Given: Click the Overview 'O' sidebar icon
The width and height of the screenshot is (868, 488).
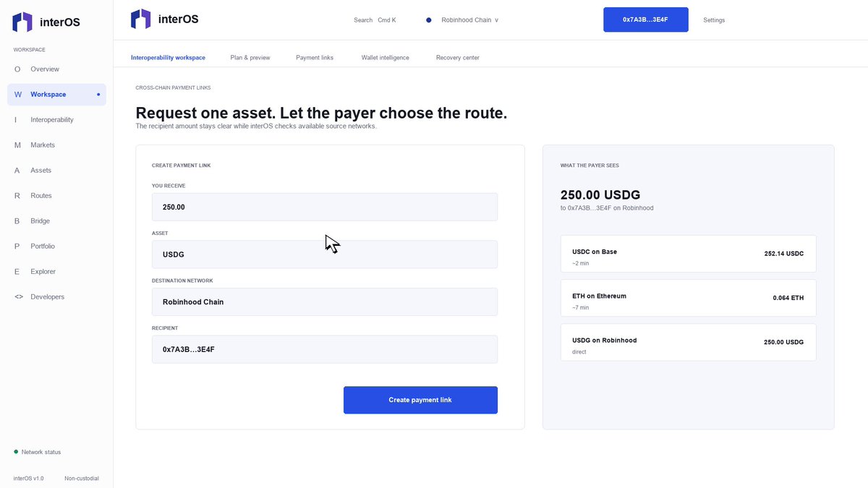Looking at the screenshot, I should (x=17, y=69).
